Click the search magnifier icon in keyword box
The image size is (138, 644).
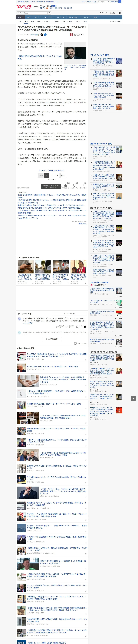[x=49, y=13]
